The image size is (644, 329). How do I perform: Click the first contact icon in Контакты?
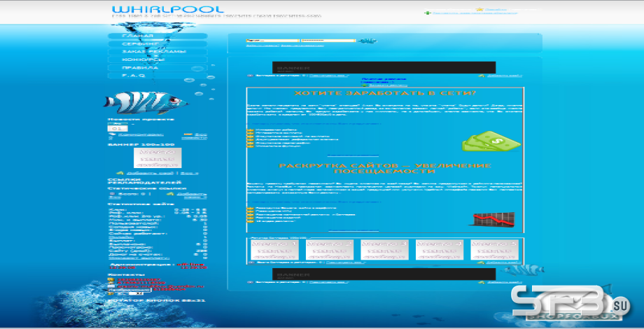pyautogui.click(x=111, y=279)
